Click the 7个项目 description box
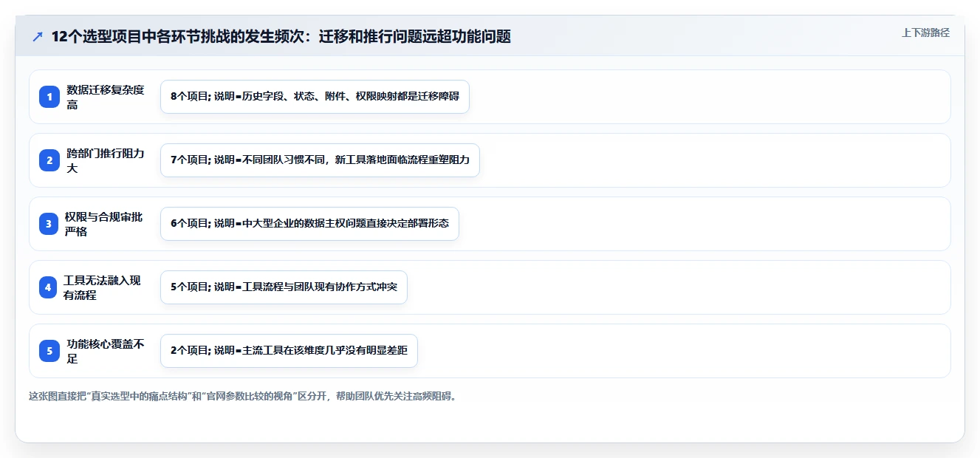980x458 pixels. [320, 160]
